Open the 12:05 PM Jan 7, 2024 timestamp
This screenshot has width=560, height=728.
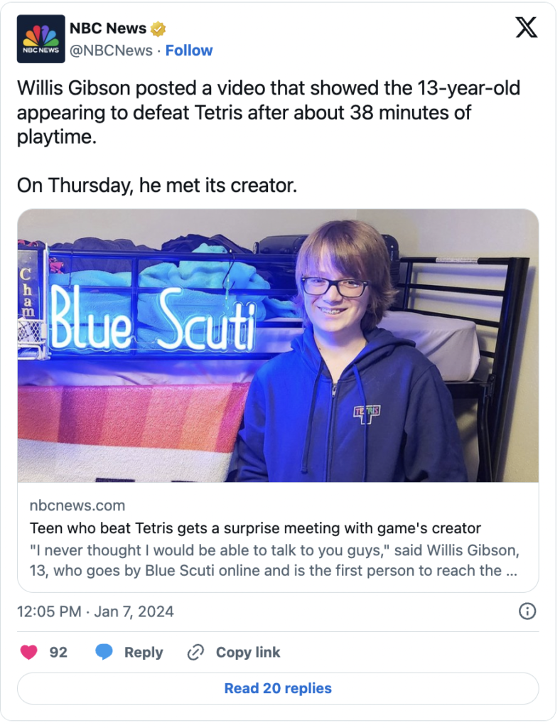(x=95, y=611)
